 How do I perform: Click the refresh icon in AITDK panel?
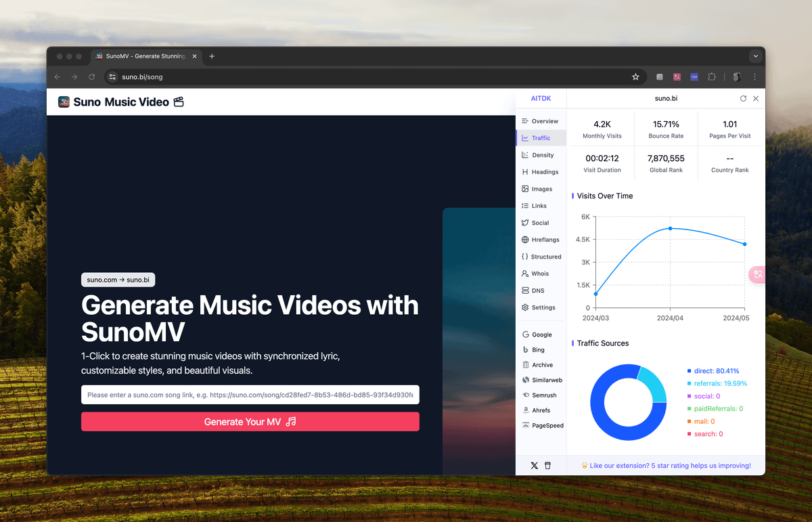point(743,99)
